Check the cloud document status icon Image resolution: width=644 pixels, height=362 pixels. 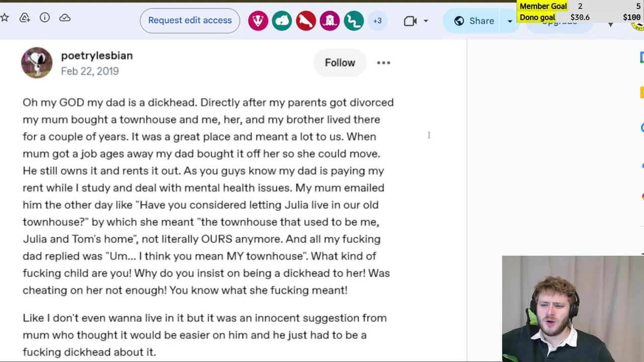coord(65,18)
